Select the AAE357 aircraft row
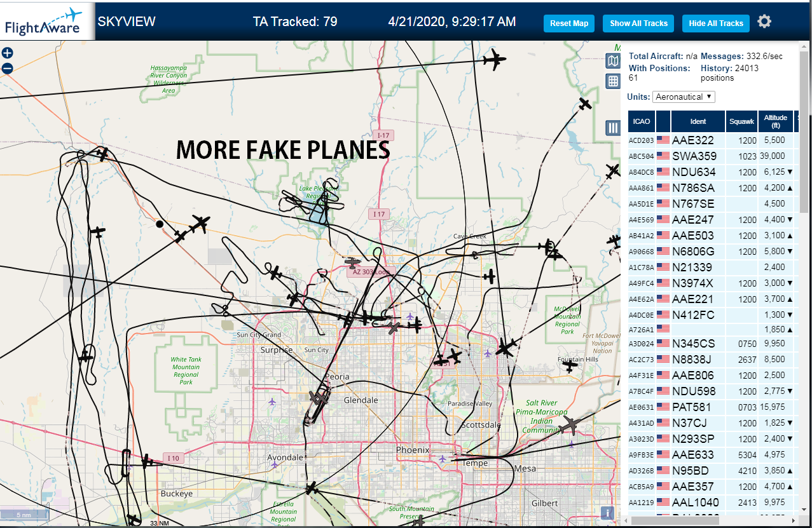Screen dimensions: 812x528 713,487
